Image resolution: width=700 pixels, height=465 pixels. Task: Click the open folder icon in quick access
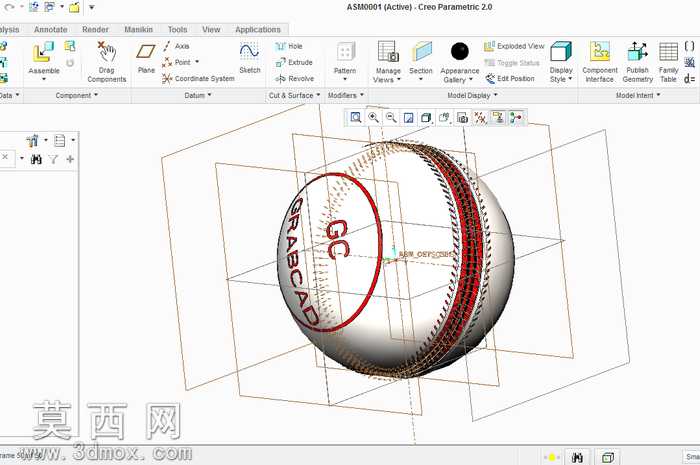click(74, 7)
